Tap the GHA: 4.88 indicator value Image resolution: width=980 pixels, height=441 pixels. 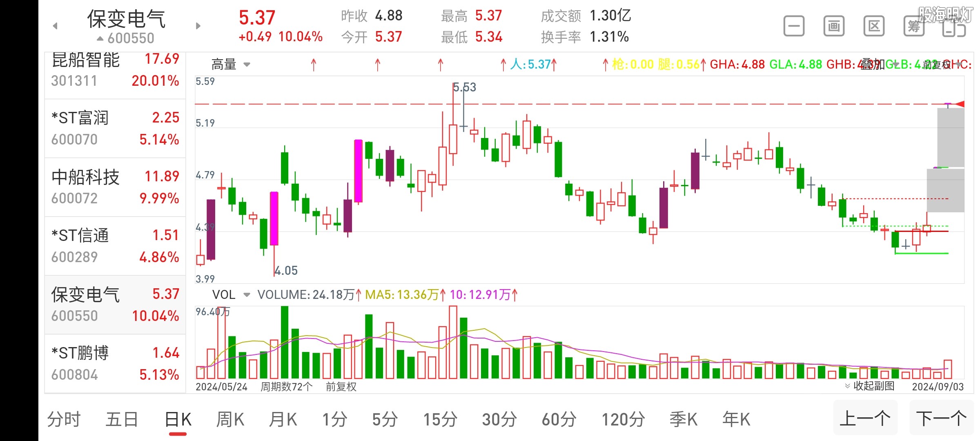737,65
